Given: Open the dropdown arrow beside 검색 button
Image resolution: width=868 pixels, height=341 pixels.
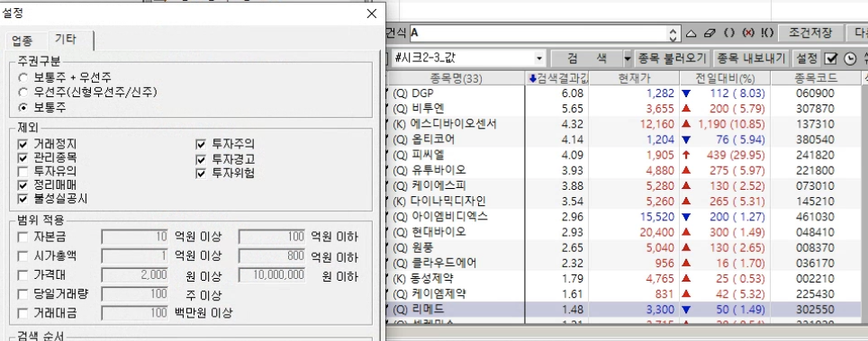Looking at the screenshot, I should tap(628, 58).
